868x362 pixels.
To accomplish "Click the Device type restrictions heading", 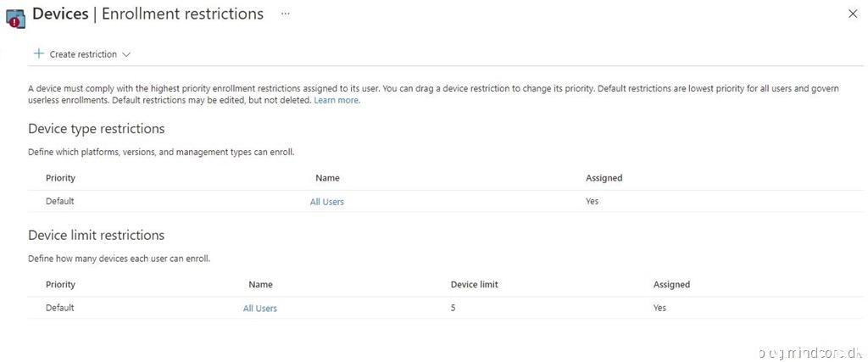I will click(x=96, y=129).
